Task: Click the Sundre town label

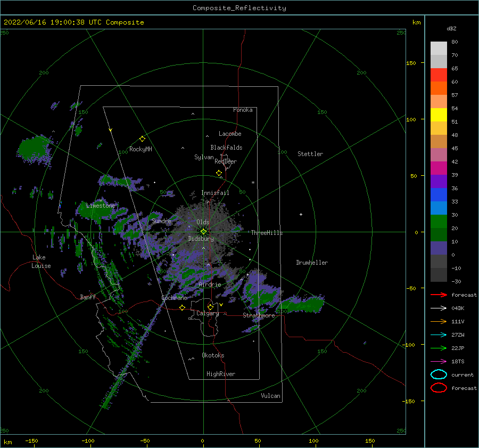Action: coord(162,221)
